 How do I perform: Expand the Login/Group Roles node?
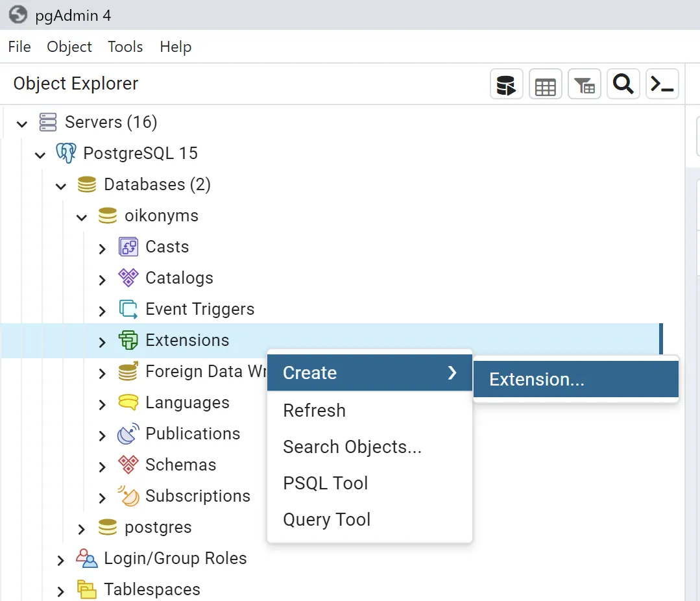click(x=61, y=559)
